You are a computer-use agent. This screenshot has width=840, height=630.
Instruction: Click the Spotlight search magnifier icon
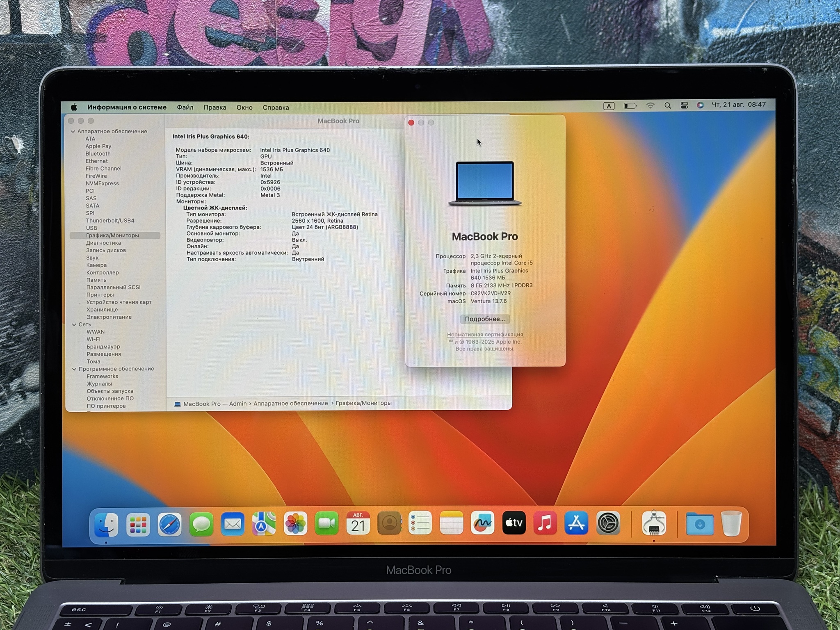pyautogui.click(x=668, y=105)
